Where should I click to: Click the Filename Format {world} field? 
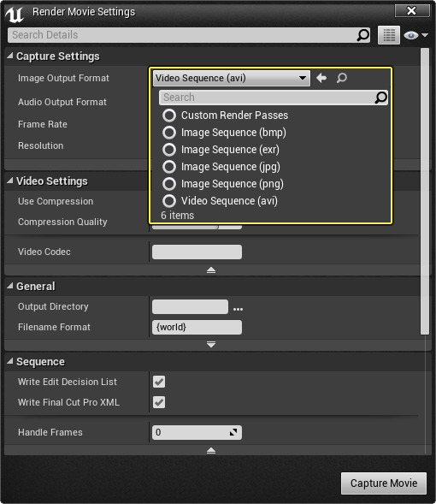[x=197, y=327]
